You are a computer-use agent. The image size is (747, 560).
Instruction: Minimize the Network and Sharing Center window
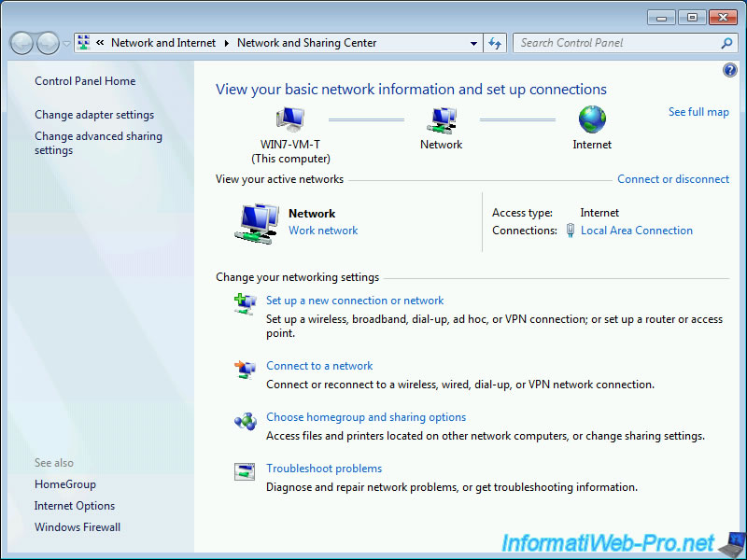tap(662, 18)
